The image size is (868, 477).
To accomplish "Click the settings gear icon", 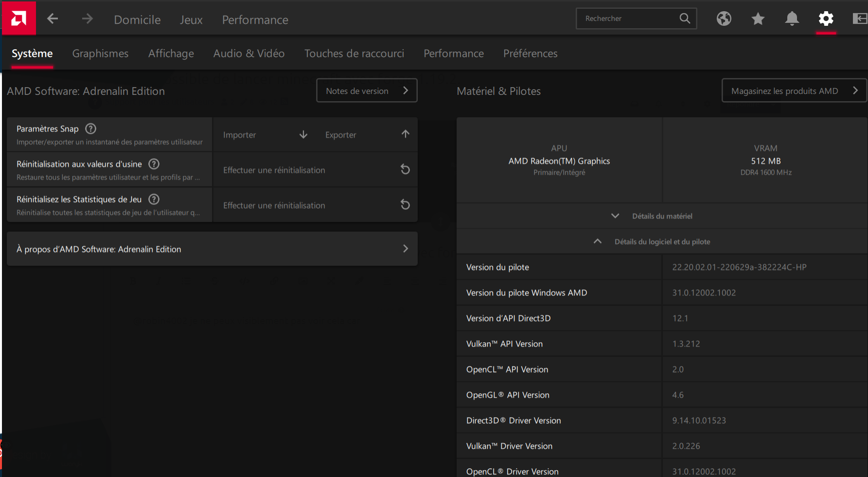I will pos(826,19).
